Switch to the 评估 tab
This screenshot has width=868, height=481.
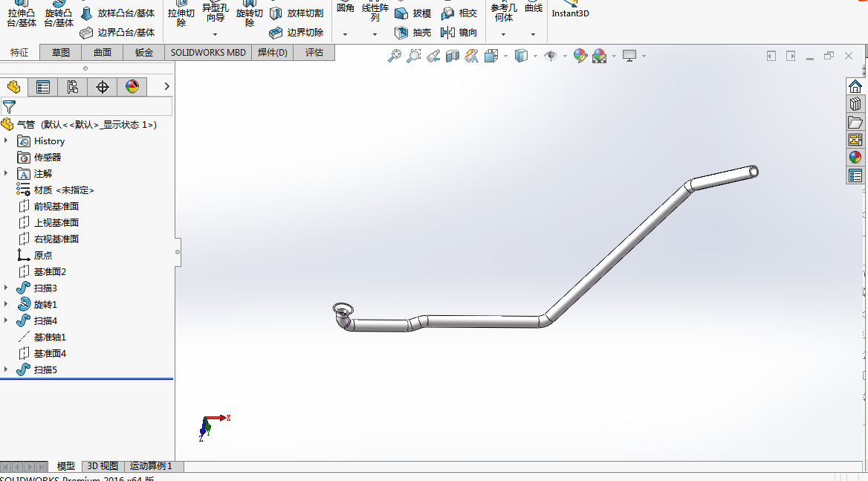(314, 53)
